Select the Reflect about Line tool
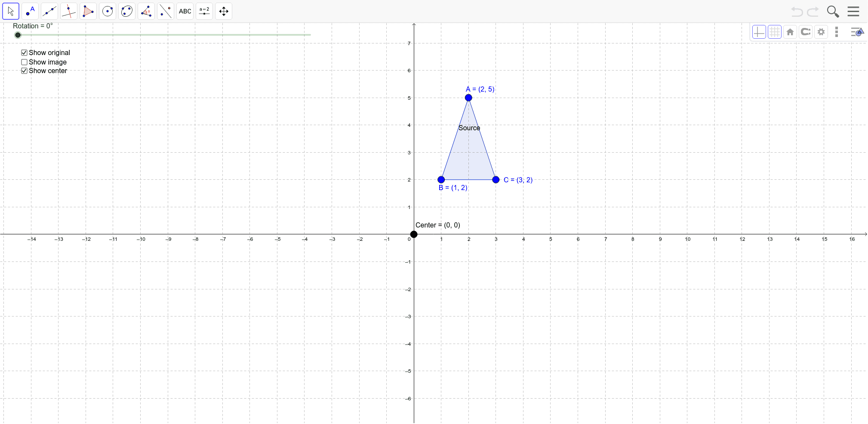The width and height of the screenshot is (868, 424). click(x=165, y=11)
